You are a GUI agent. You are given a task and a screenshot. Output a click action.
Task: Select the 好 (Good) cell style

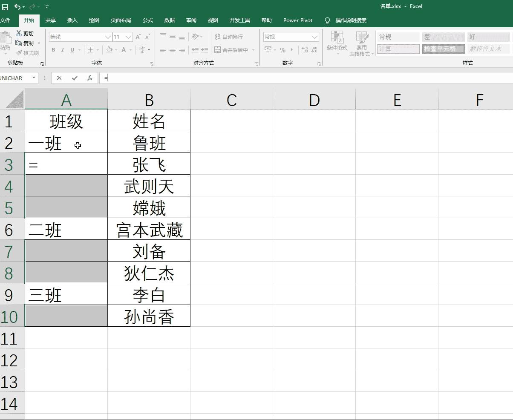pos(488,37)
